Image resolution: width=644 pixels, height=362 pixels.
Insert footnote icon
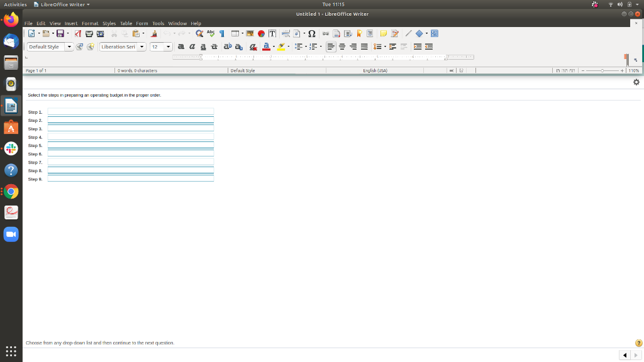pyautogui.click(x=337, y=34)
